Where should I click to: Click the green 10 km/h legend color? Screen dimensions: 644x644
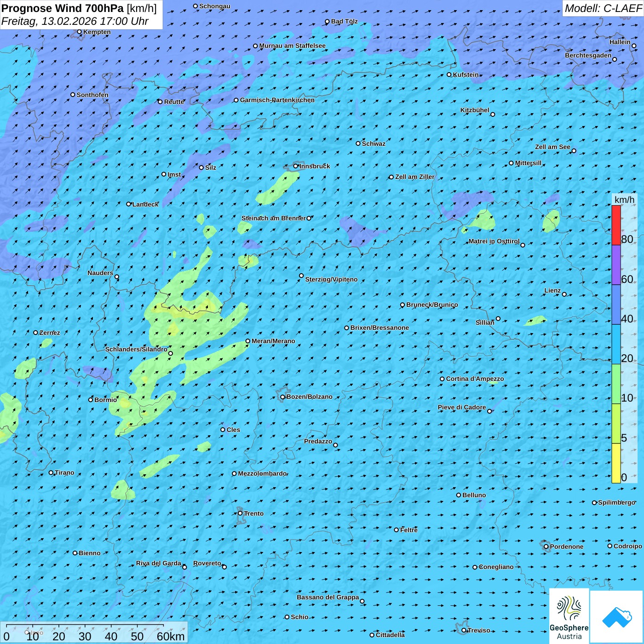coord(616,384)
